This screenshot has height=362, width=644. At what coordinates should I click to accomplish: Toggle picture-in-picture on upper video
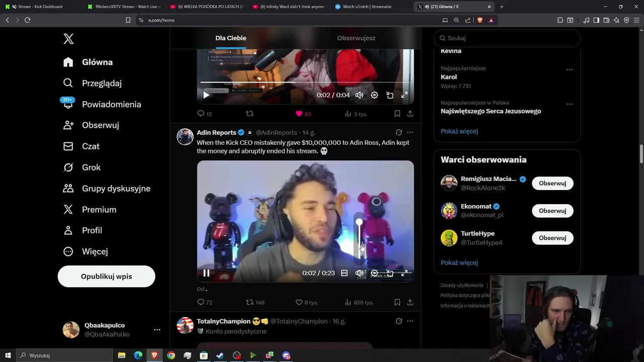click(x=389, y=95)
